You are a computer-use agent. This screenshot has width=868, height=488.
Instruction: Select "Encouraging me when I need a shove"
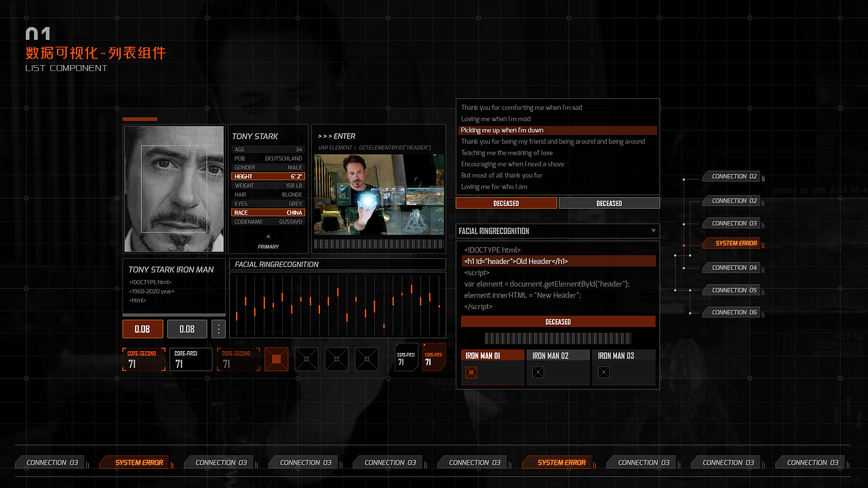click(513, 164)
